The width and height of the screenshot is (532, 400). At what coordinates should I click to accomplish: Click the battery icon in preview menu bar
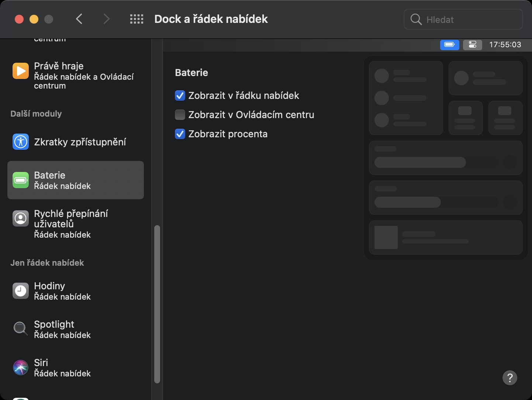[x=449, y=45]
